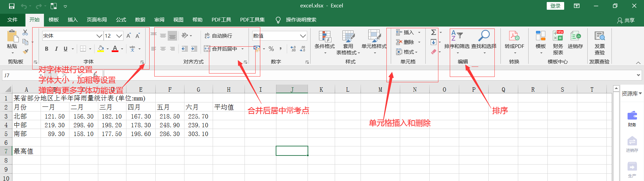Click the phonetic guide wén icon
644x181 pixels.
point(132,49)
